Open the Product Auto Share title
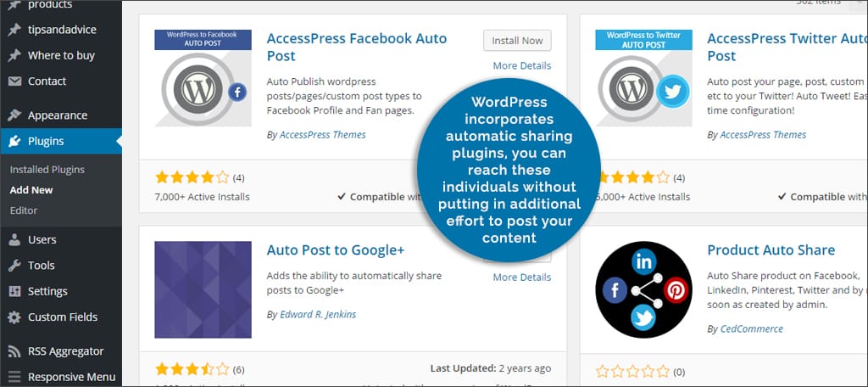868x387 pixels. coord(771,250)
